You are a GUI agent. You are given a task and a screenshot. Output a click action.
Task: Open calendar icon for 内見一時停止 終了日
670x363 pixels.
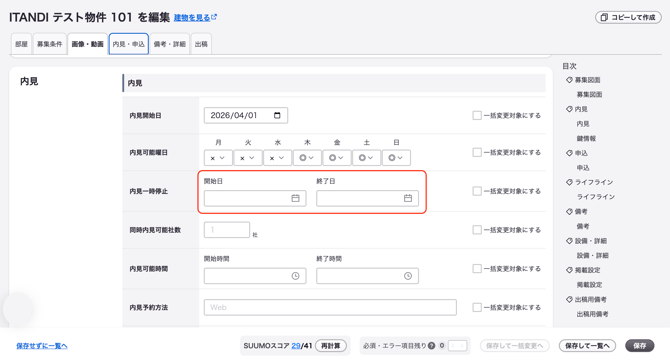pos(408,198)
